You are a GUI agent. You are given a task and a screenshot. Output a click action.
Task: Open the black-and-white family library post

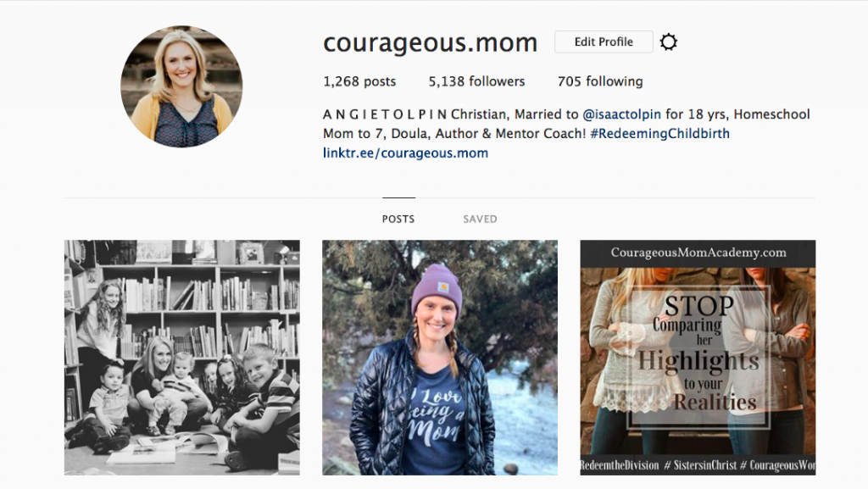click(x=182, y=358)
